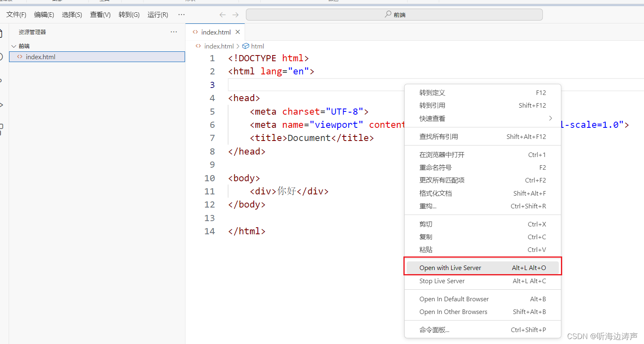Select Open In Default Browser
Screen dimensions: 644x344
point(483,299)
